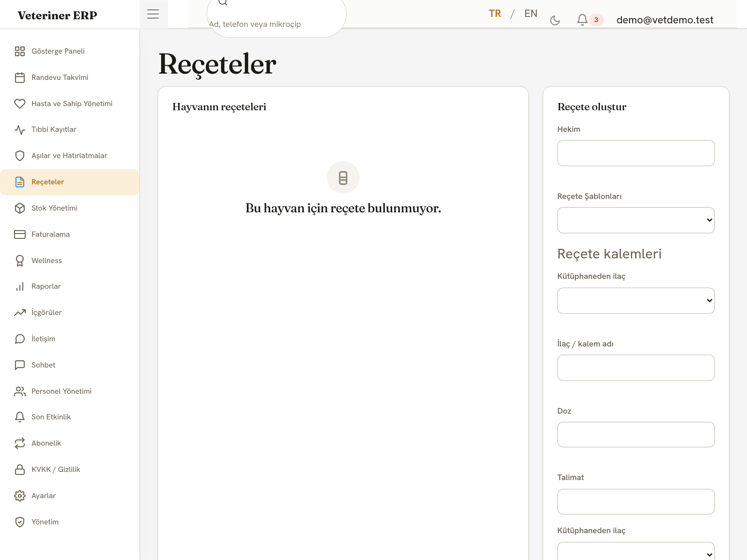
Task: Focus the Hekim input field
Action: 636,153
